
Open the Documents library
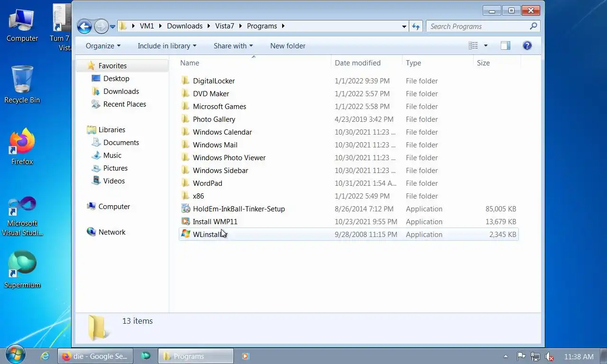click(121, 143)
